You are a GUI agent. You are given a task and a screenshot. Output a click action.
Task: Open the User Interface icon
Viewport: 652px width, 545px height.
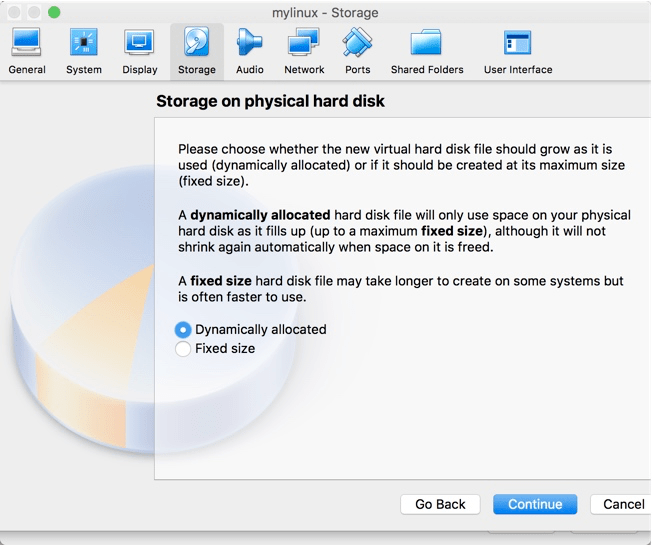click(x=517, y=42)
